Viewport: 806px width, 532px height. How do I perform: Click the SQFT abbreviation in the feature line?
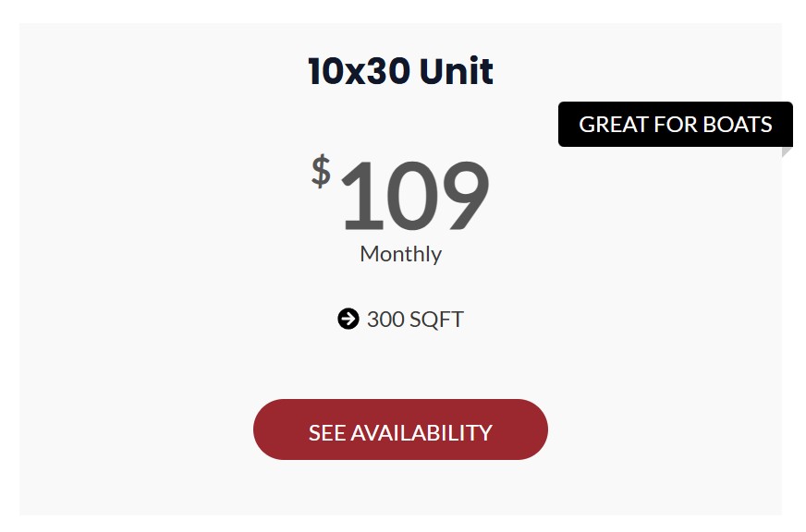tap(436, 320)
